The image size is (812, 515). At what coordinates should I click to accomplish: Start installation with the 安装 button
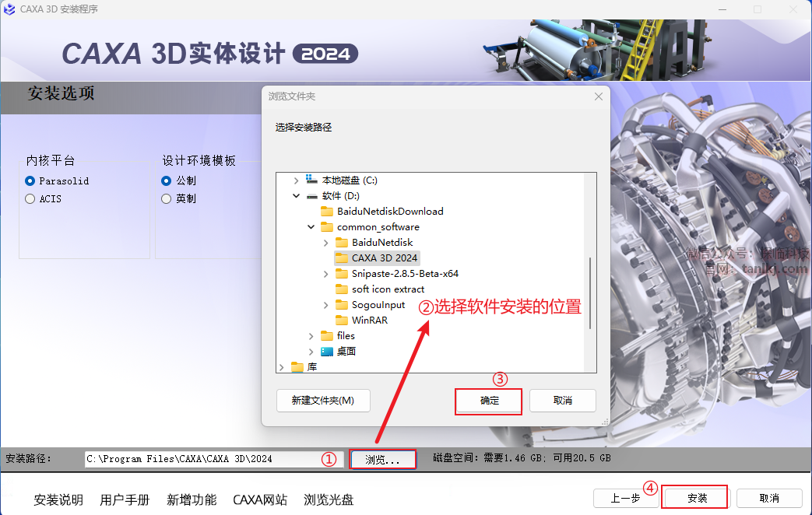pyautogui.click(x=697, y=498)
